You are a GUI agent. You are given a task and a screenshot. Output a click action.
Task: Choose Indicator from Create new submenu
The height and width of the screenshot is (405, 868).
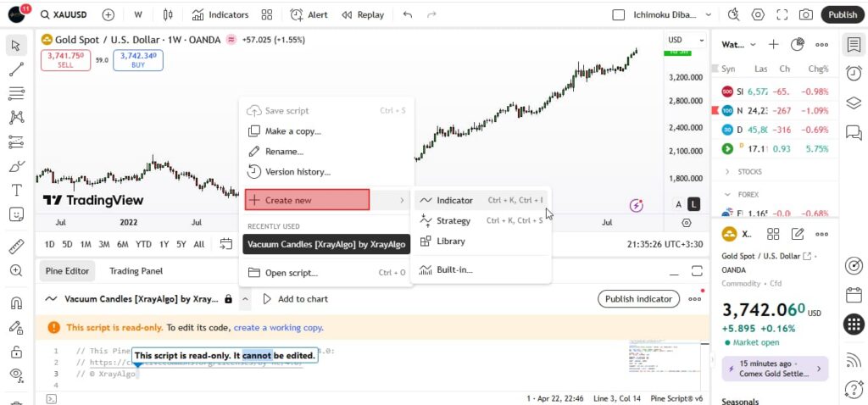click(454, 201)
